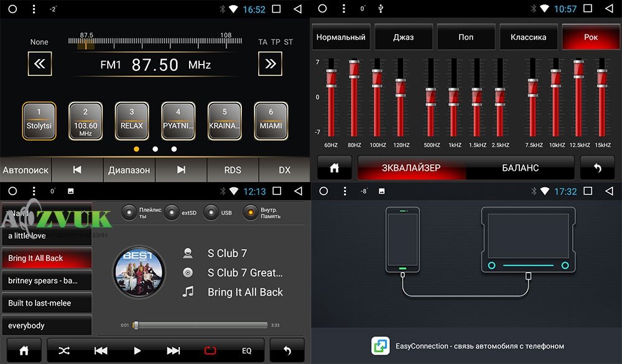Select radio preset 3 RELAX
The height and width of the screenshot is (364, 622).
(x=132, y=121)
